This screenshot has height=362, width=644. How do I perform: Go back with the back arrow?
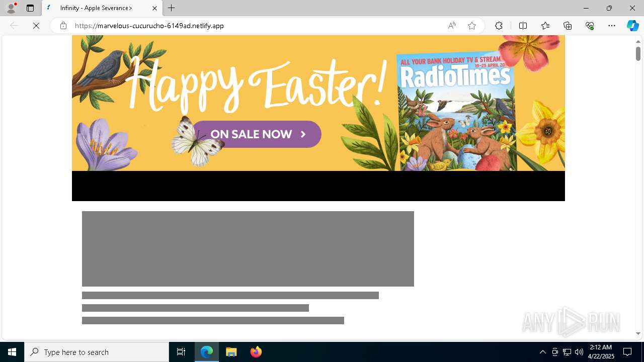pyautogui.click(x=14, y=26)
